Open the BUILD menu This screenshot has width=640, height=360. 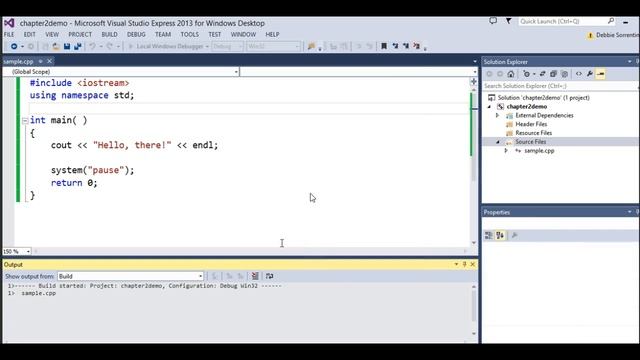point(109,35)
